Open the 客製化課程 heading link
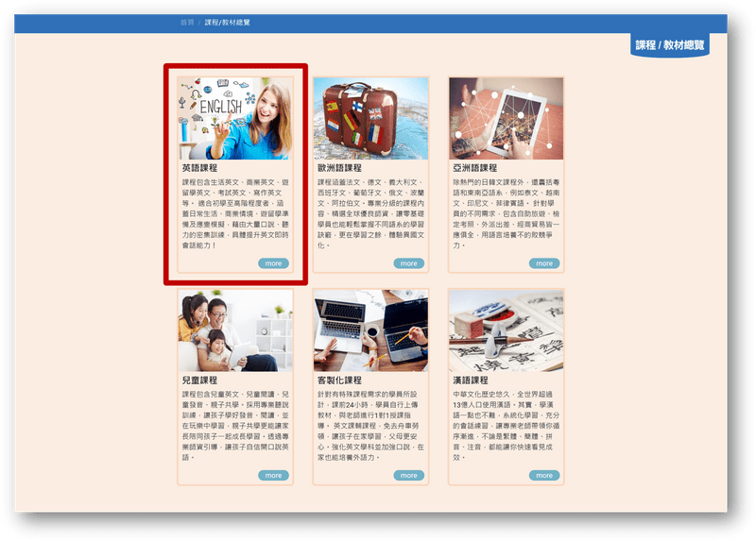 pyautogui.click(x=339, y=380)
